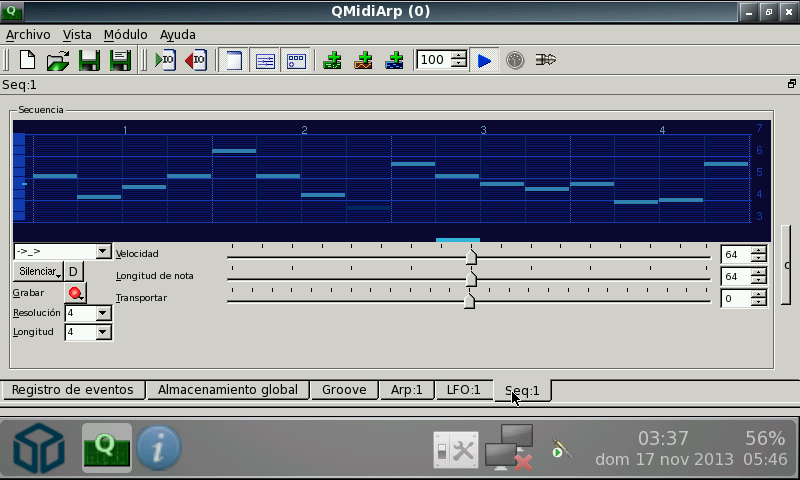Click the save floppy disk icon
This screenshot has height=480, width=800.
tap(89, 60)
